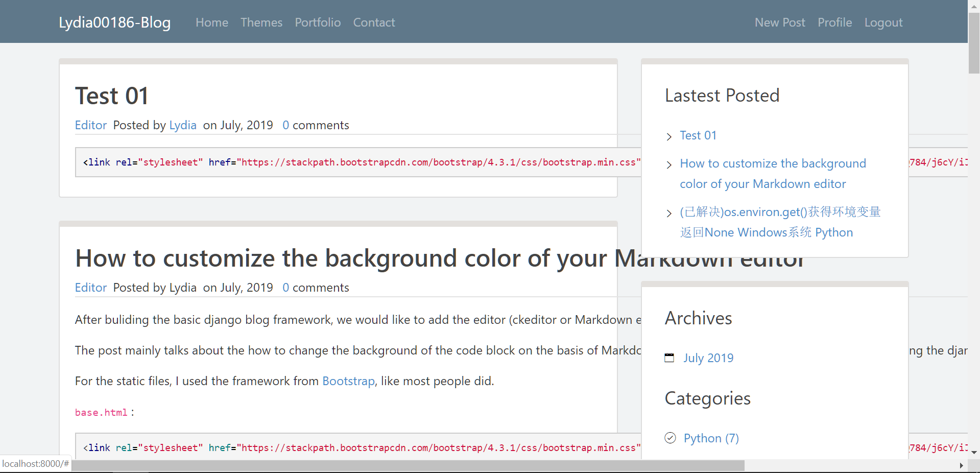Screen dimensions: 980x473
Task: Open the Python (7) category
Action: click(x=711, y=438)
